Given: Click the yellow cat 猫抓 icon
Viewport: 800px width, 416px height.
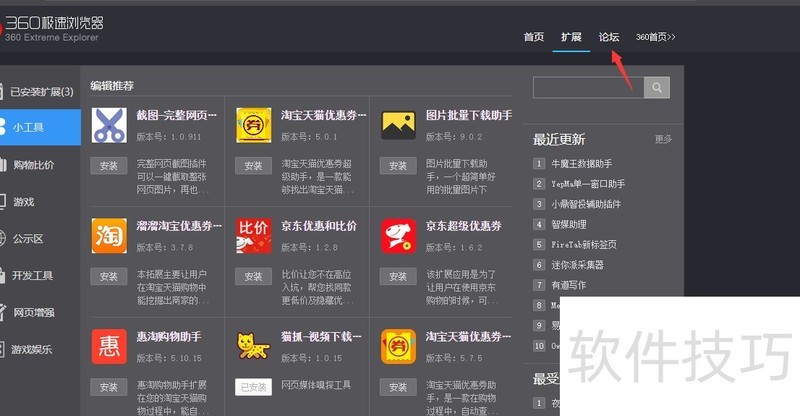Looking at the screenshot, I should (254, 347).
